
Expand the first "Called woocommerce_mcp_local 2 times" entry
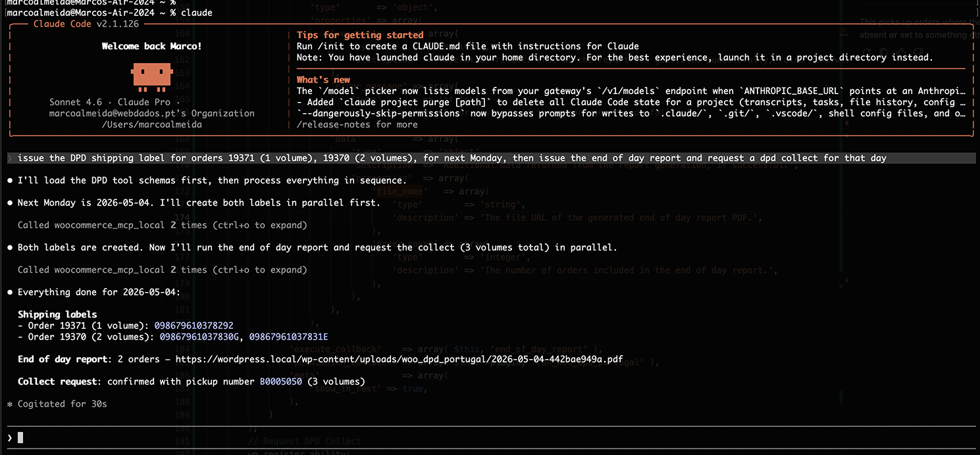pos(162,225)
